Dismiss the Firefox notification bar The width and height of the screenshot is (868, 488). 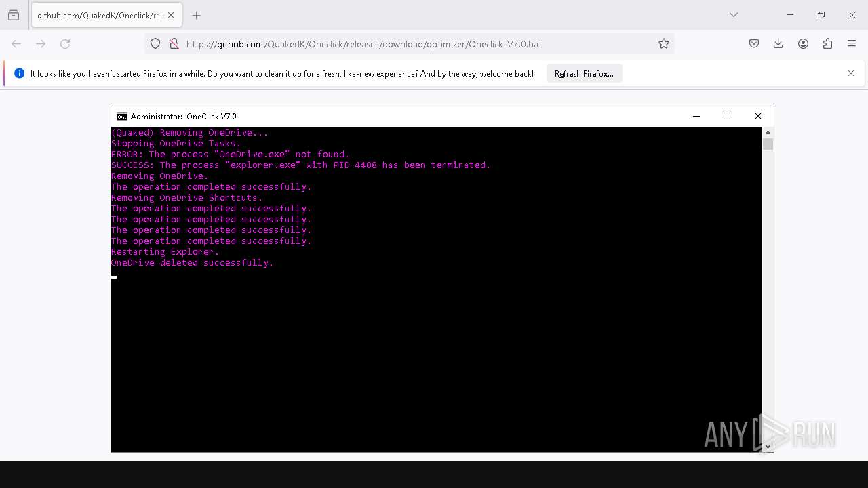click(x=851, y=73)
